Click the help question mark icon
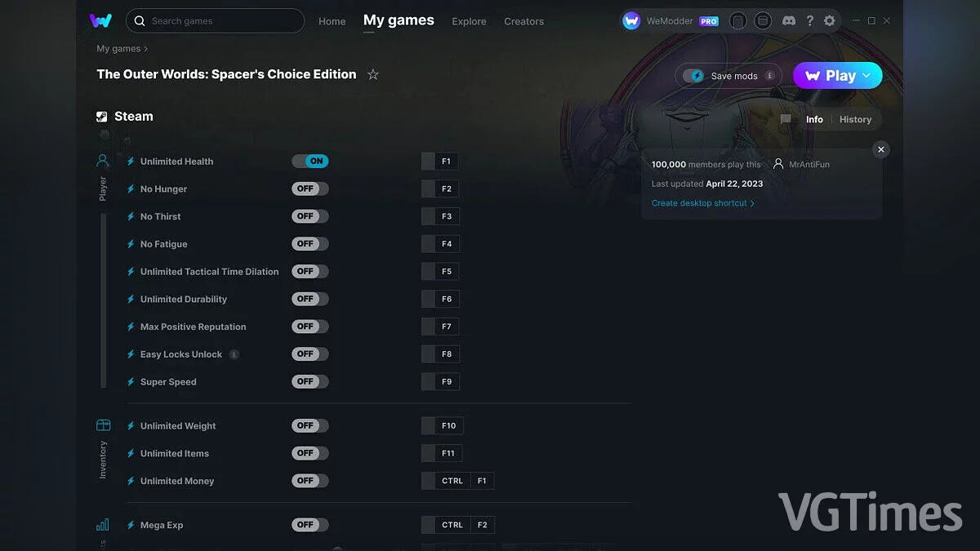The image size is (980, 551). (809, 20)
